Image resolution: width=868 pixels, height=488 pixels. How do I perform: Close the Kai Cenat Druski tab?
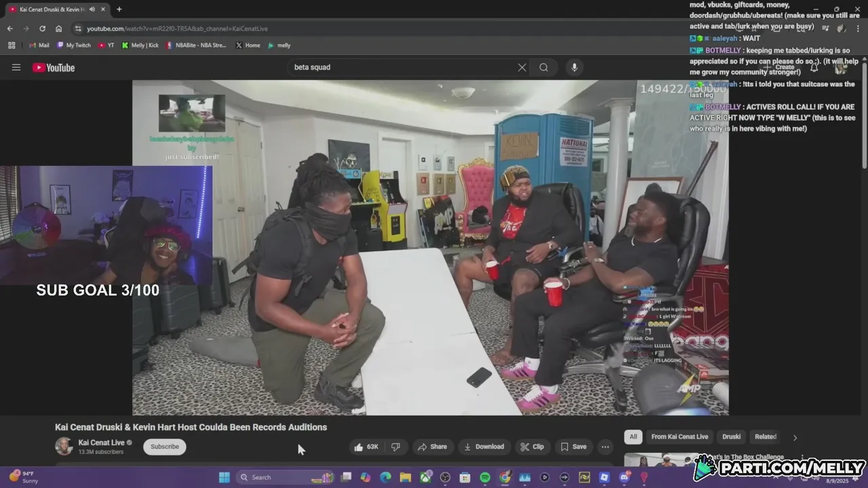click(x=103, y=9)
